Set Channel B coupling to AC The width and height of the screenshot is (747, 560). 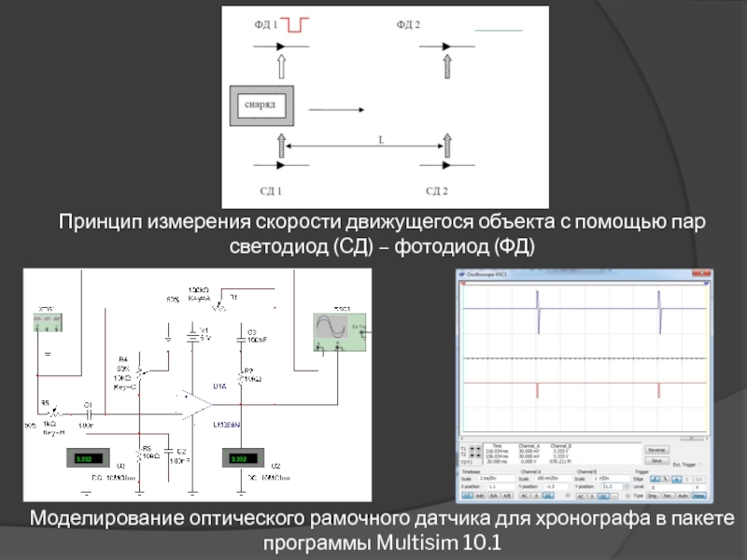[x=581, y=497]
